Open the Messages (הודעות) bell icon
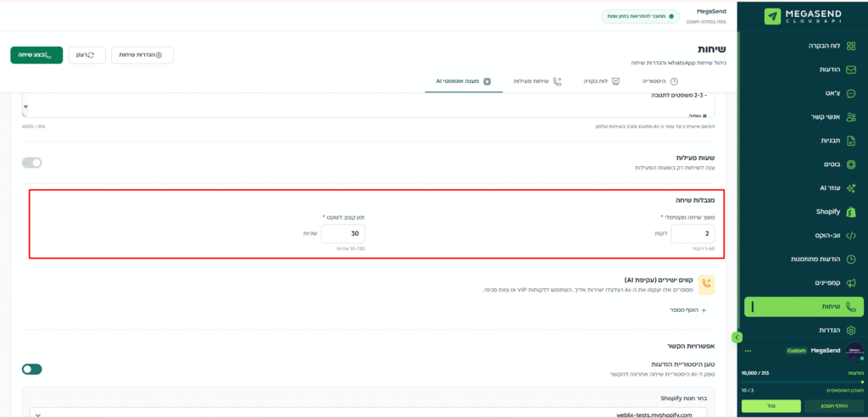The image size is (868, 418). click(851, 70)
